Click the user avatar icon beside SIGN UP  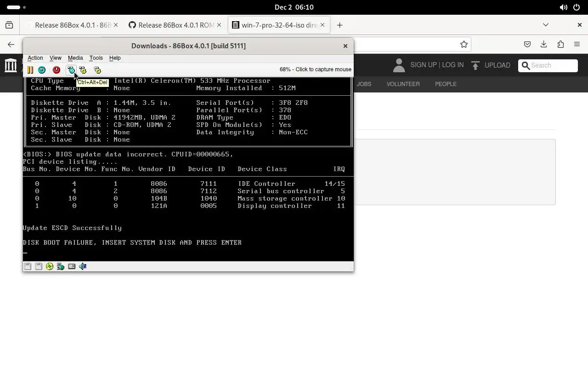(x=399, y=65)
